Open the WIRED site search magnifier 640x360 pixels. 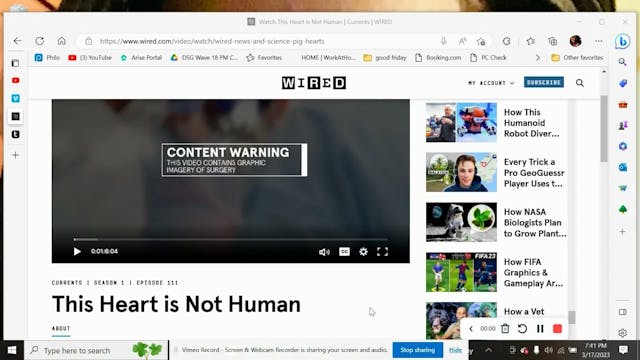[x=580, y=83]
